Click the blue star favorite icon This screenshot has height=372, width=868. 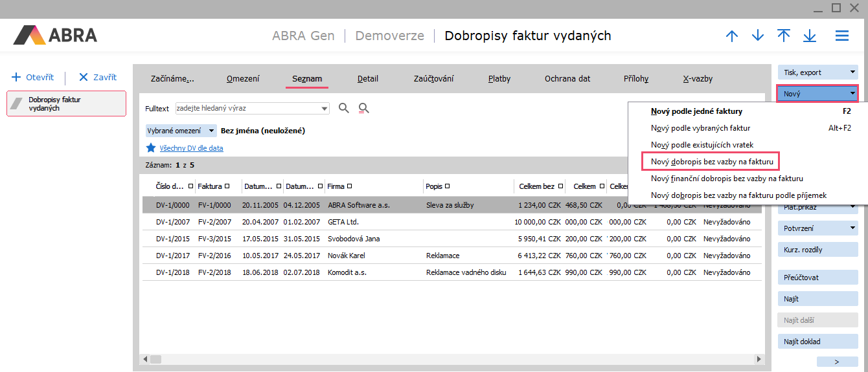(151, 148)
